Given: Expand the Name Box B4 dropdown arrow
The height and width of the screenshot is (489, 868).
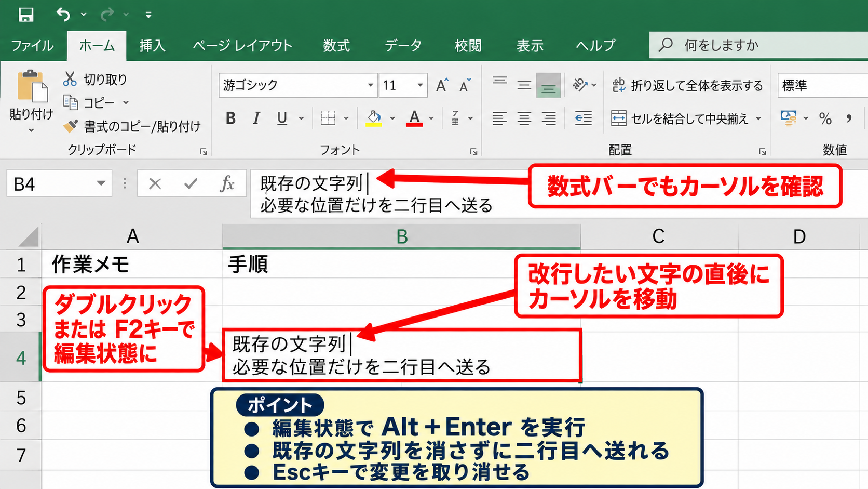Looking at the screenshot, I should point(101,183).
